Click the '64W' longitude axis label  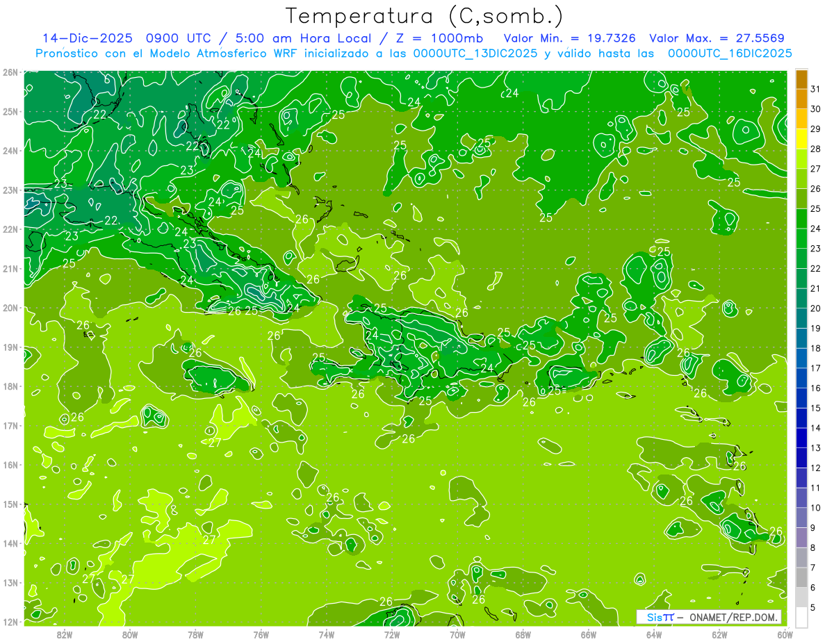point(654,634)
